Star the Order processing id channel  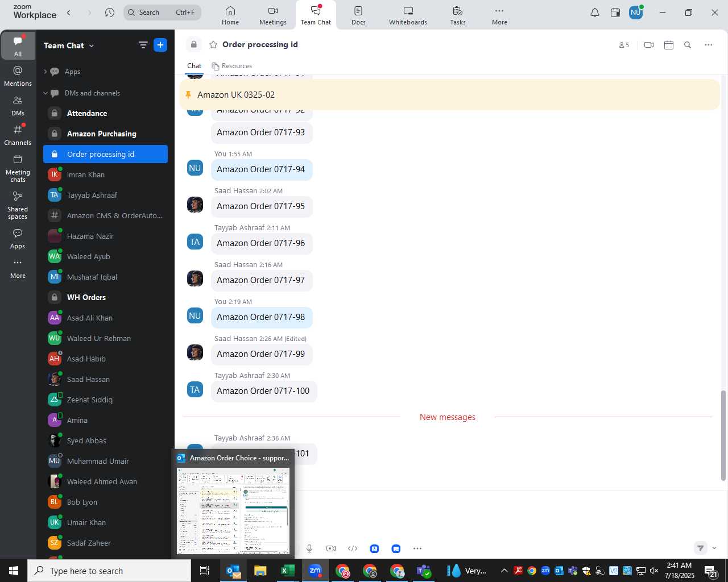pos(213,45)
